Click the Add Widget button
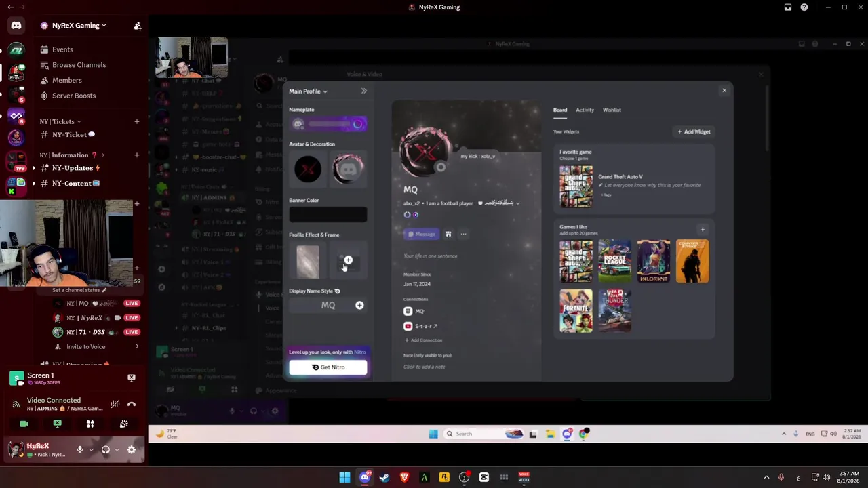 click(x=694, y=131)
